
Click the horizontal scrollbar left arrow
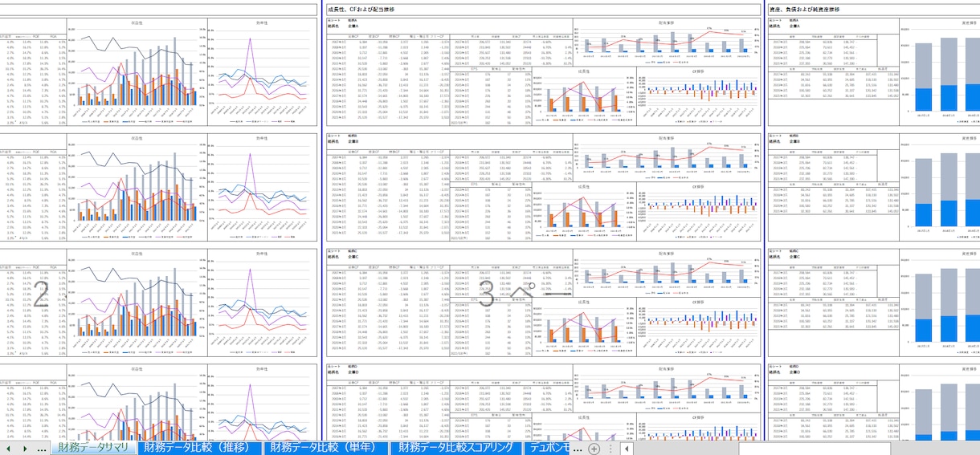click(627, 448)
